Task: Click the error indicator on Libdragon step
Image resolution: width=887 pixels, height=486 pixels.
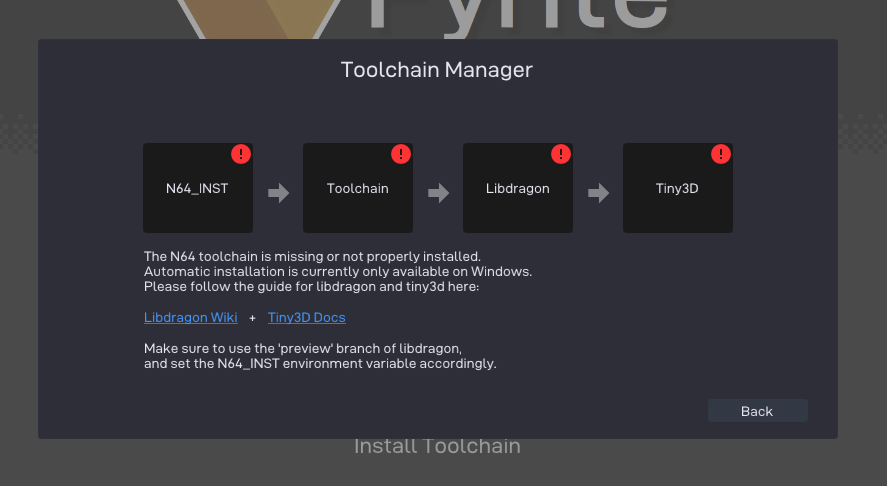Action: [561, 154]
